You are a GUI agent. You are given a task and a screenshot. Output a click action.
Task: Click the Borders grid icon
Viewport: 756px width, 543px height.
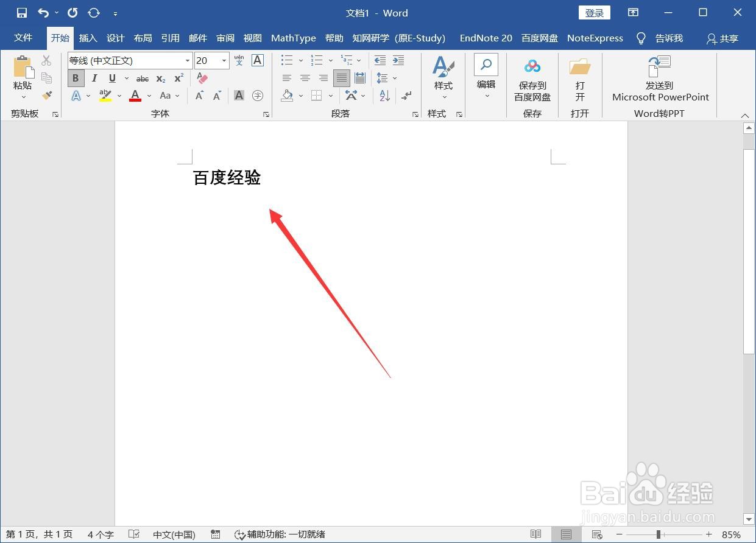tap(316, 96)
